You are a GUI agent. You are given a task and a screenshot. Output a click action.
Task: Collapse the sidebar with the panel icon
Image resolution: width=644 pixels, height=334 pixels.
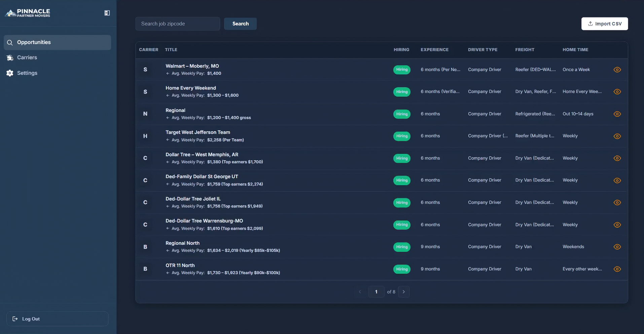click(x=107, y=13)
